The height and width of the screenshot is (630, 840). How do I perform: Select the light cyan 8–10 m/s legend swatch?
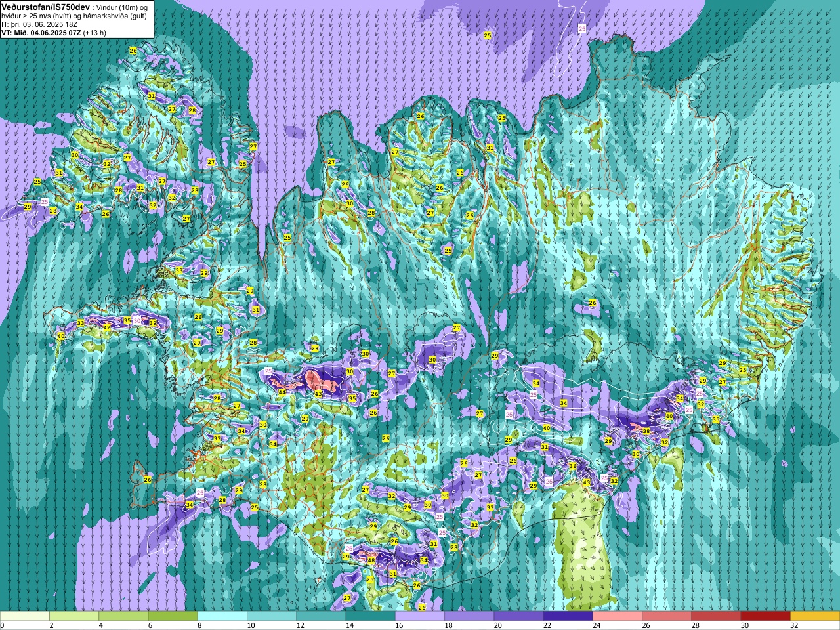click(x=222, y=616)
